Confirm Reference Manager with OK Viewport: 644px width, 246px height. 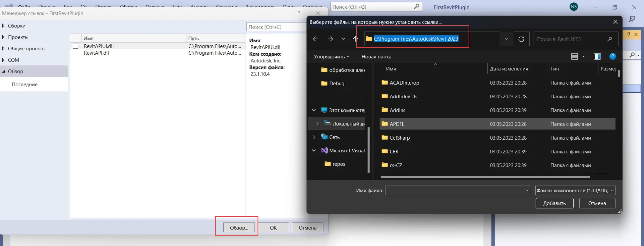point(273,228)
